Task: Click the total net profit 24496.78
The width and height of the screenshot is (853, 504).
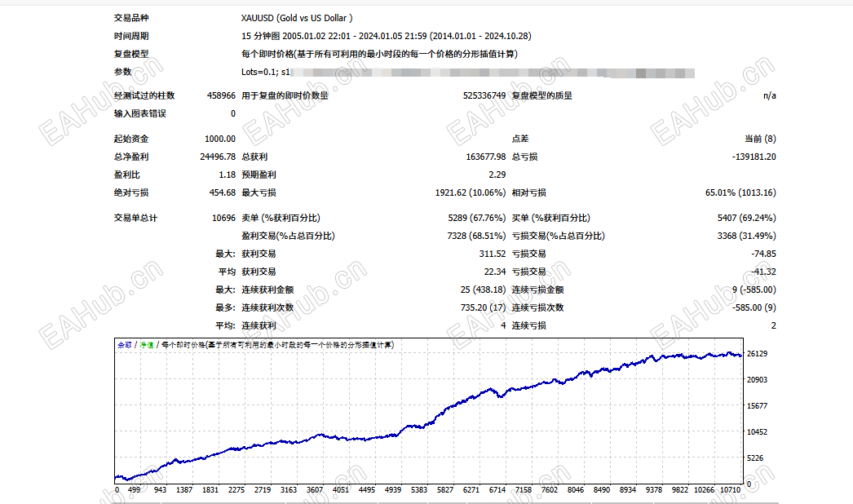Action: (x=218, y=157)
